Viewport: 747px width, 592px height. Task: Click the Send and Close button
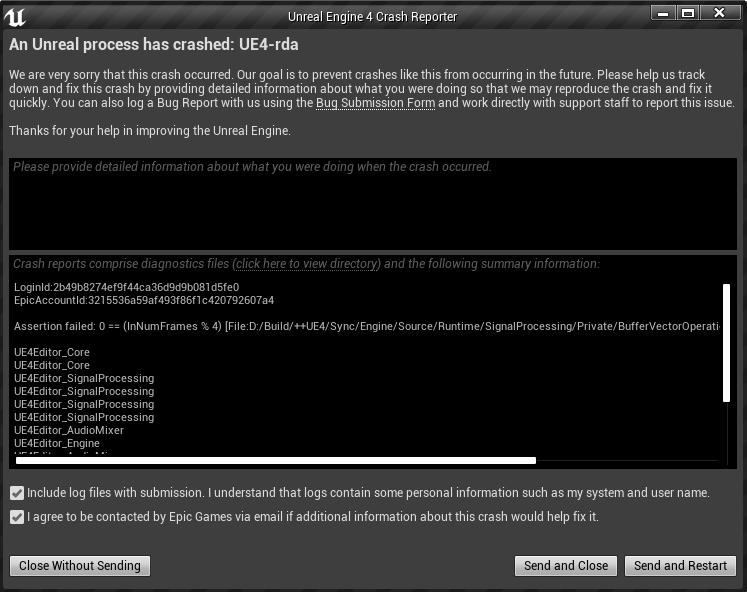pyautogui.click(x=565, y=566)
